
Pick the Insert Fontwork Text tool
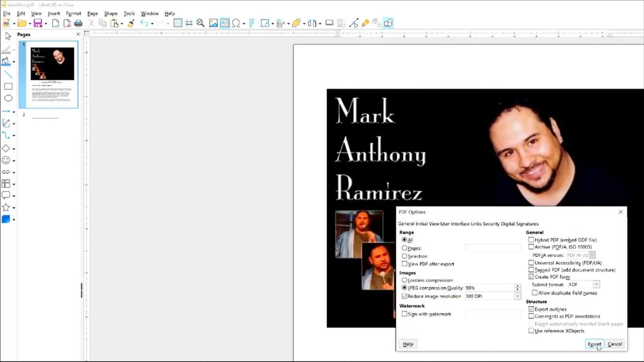pos(252,23)
